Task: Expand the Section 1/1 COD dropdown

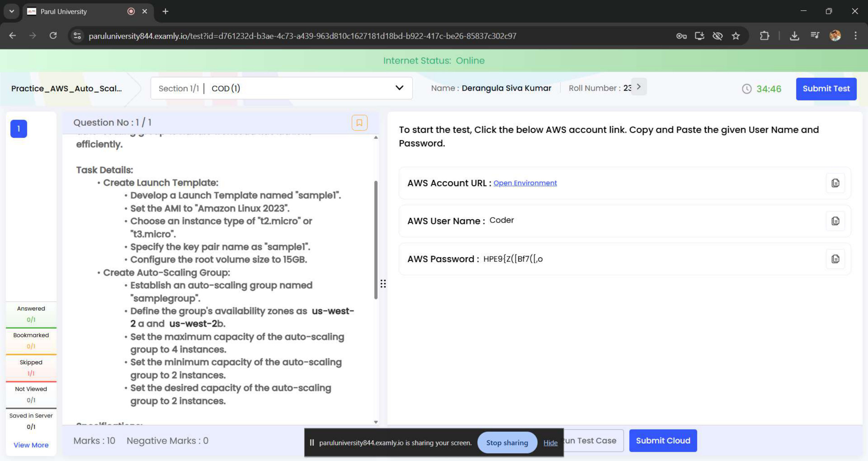Action: pyautogui.click(x=281, y=88)
